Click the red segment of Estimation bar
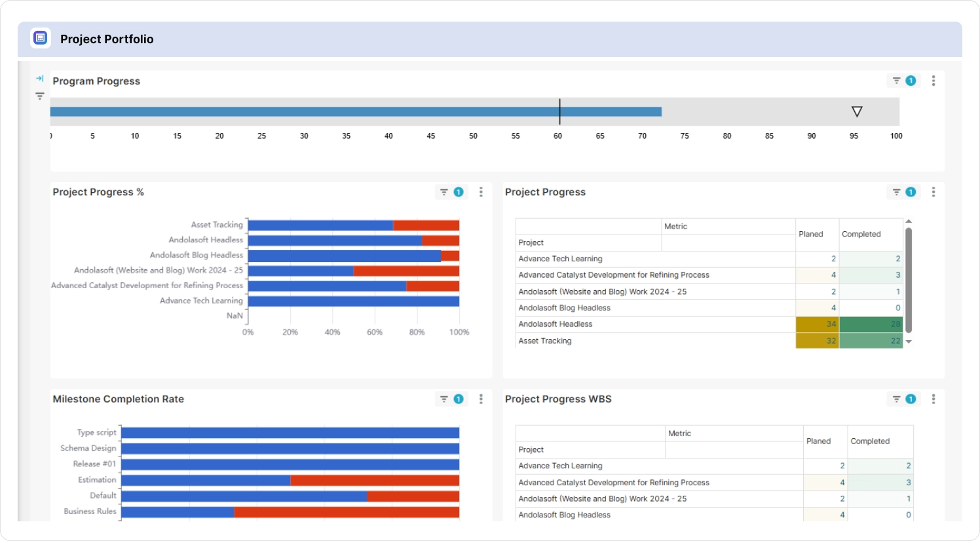Screen dimensions: 980x541 (375, 480)
